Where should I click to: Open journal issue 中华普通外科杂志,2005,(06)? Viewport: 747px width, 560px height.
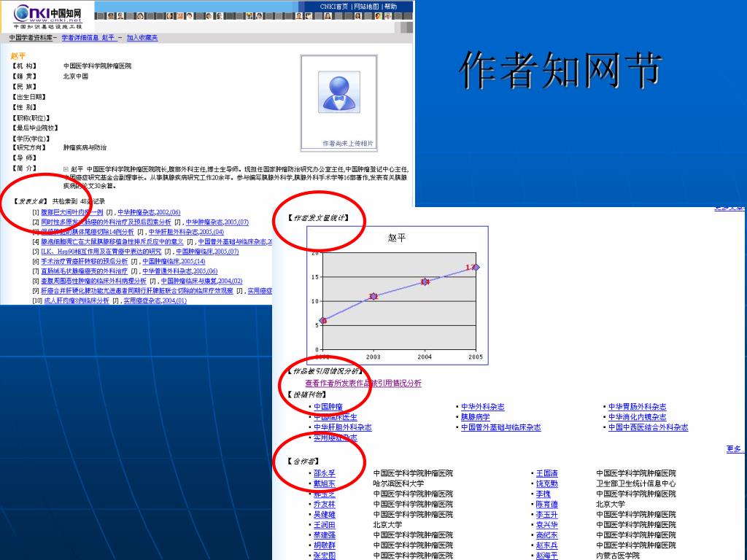180,271
